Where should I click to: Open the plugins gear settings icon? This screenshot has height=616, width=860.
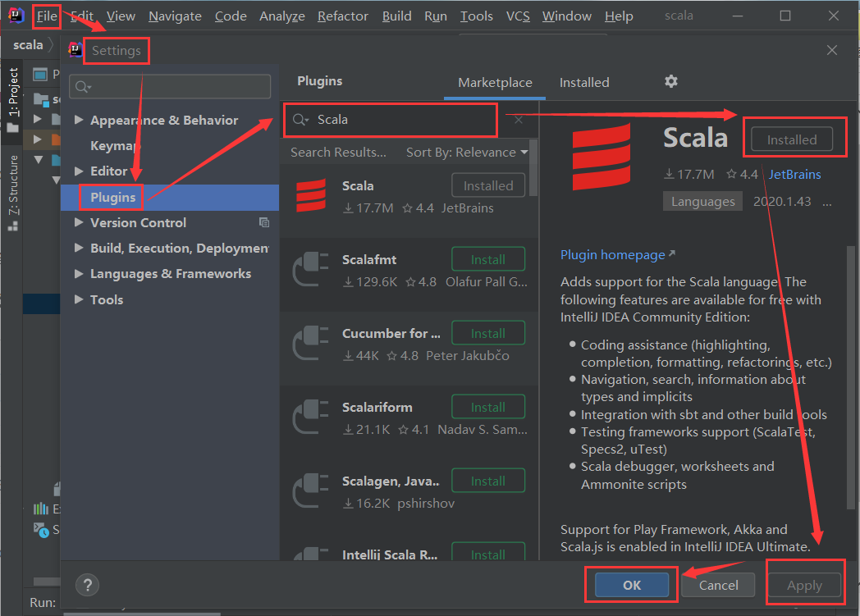670,82
